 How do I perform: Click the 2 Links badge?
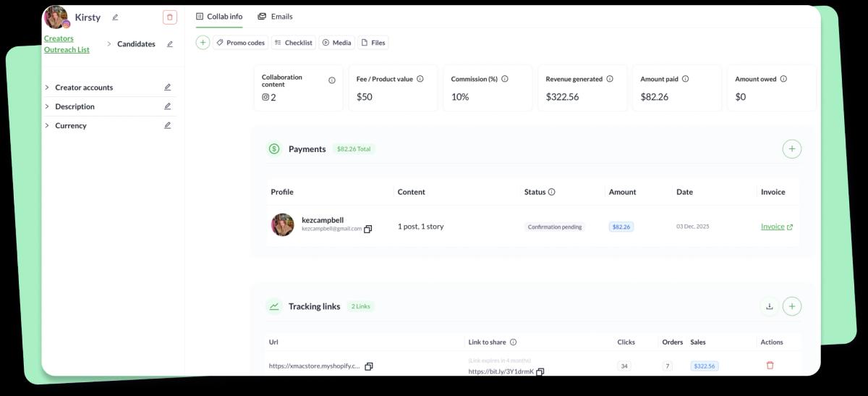[x=360, y=306]
